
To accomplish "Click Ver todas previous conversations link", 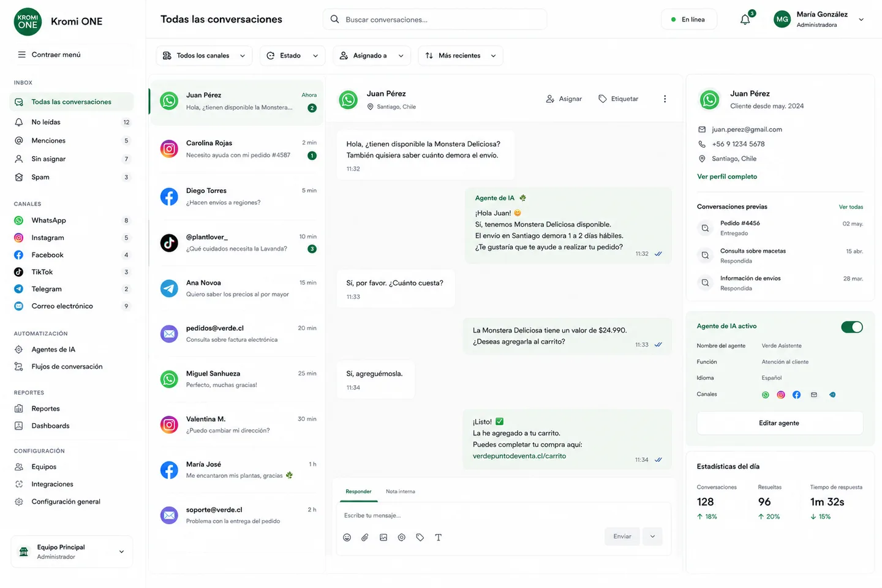I will tap(851, 207).
